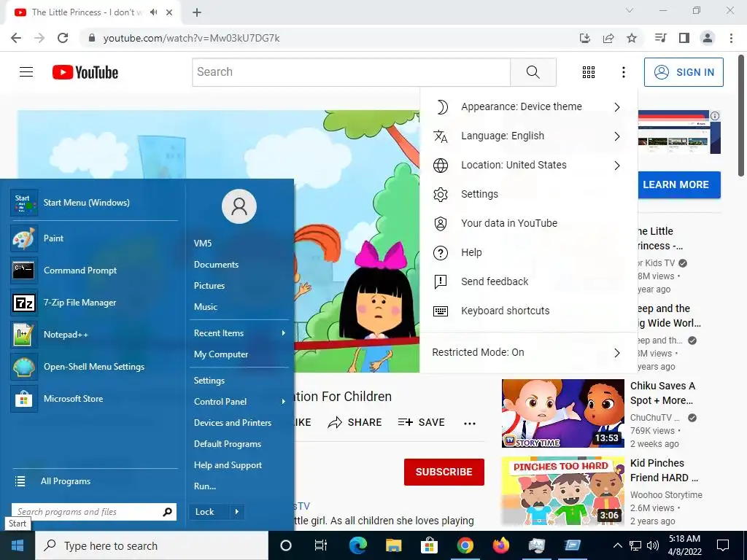Launch Notepad++ from start menu
The height and width of the screenshot is (560, 747).
pyautogui.click(x=94, y=334)
